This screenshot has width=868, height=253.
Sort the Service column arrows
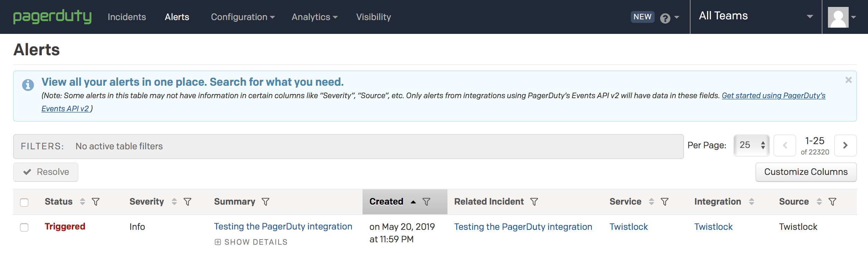(652, 202)
